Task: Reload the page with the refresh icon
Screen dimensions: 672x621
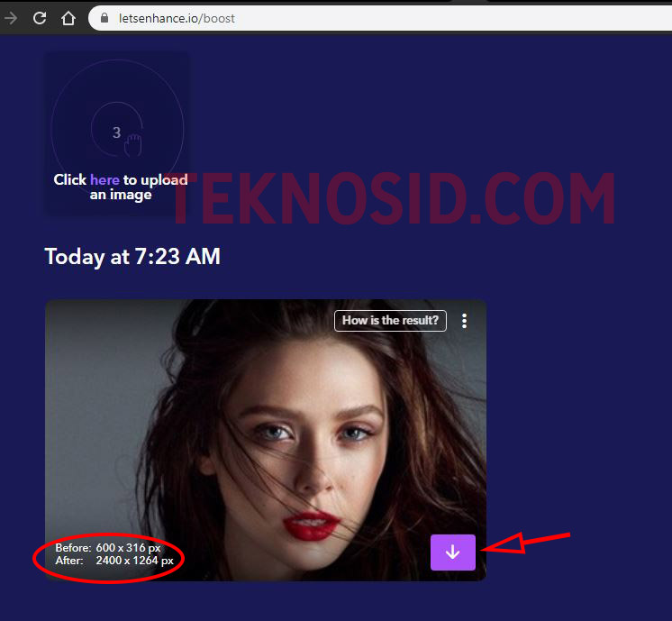Action: click(40, 18)
